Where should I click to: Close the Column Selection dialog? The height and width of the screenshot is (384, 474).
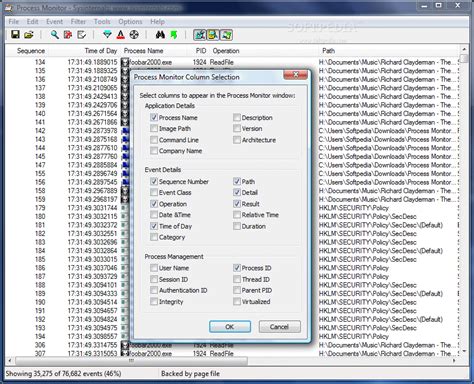click(295, 75)
